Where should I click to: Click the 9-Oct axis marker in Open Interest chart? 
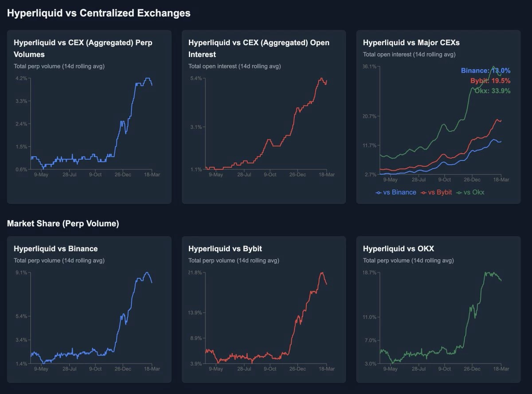(x=270, y=175)
